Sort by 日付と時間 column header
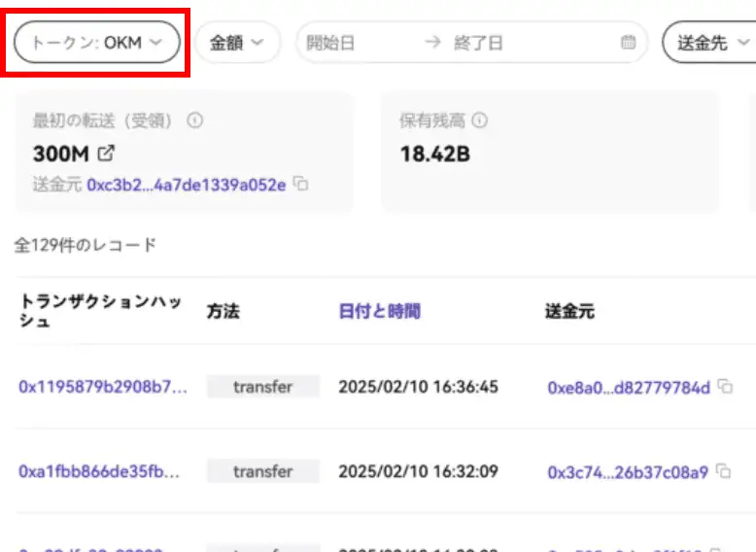 pyautogui.click(x=379, y=311)
